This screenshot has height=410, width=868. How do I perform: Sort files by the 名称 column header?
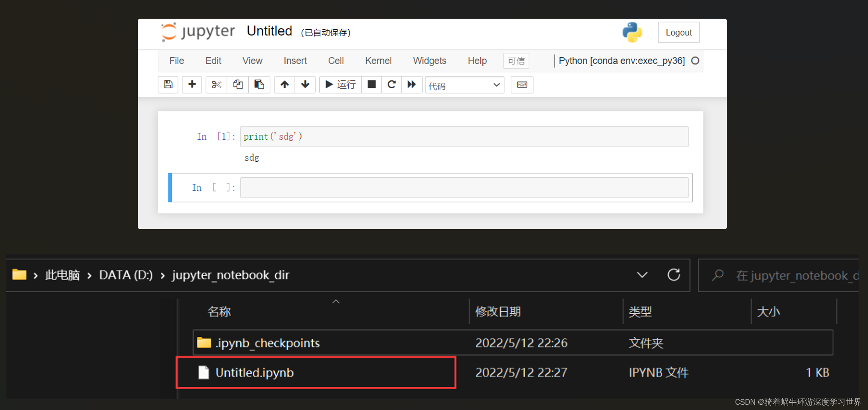point(219,312)
